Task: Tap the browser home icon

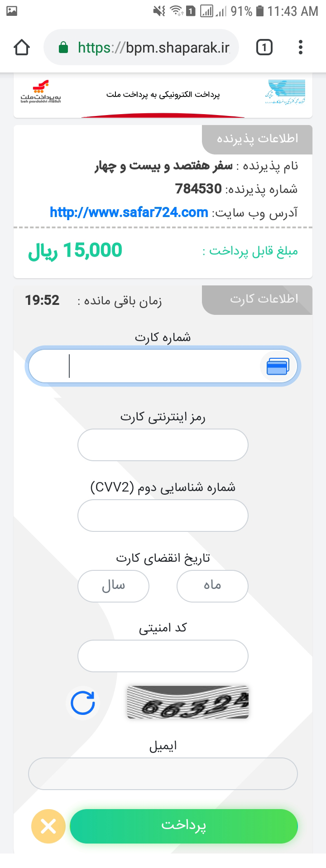Action: [x=22, y=48]
